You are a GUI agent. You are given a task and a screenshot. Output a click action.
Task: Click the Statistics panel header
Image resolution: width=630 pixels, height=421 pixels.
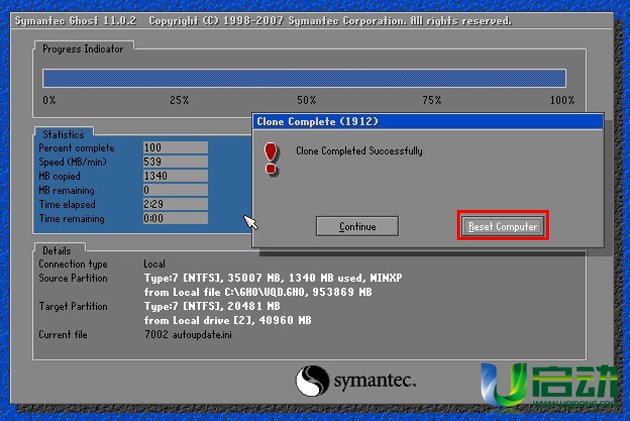click(64, 134)
